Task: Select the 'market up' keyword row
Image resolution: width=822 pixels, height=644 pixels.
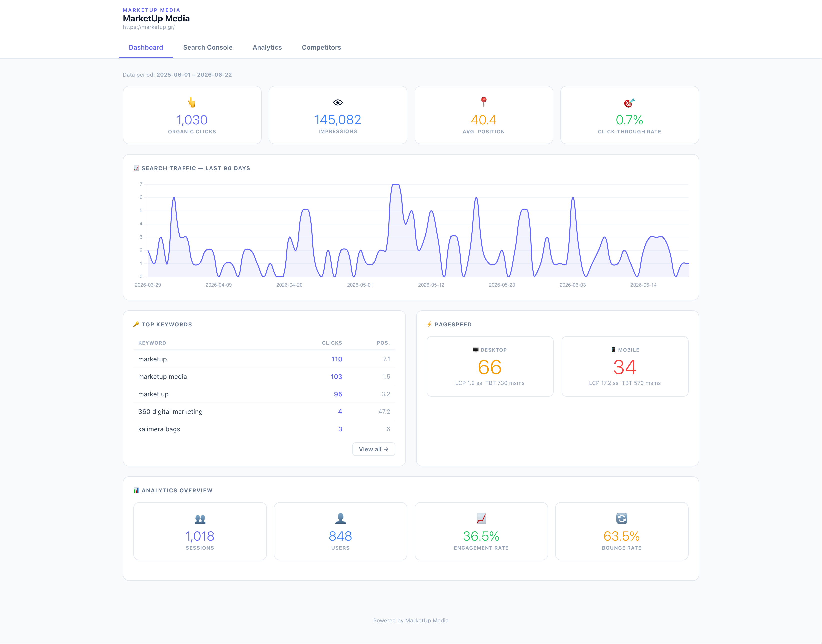Action: (264, 394)
